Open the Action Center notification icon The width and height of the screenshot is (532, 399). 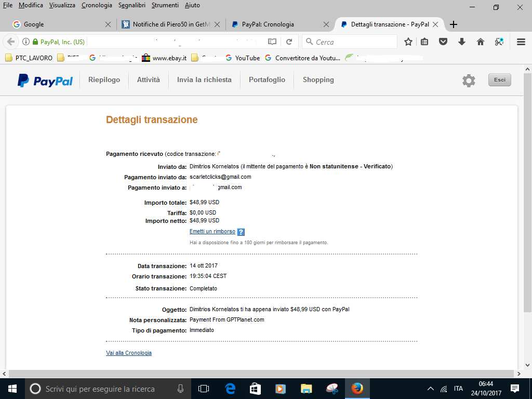click(x=515, y=389)
